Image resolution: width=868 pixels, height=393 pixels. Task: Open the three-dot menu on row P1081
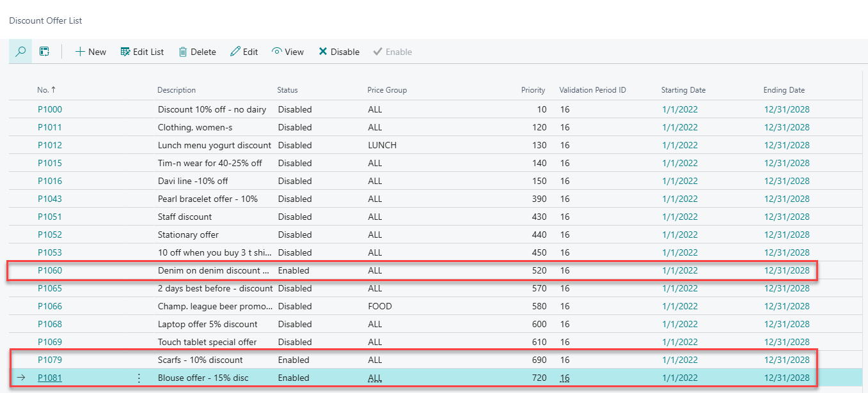coord(139,378)
